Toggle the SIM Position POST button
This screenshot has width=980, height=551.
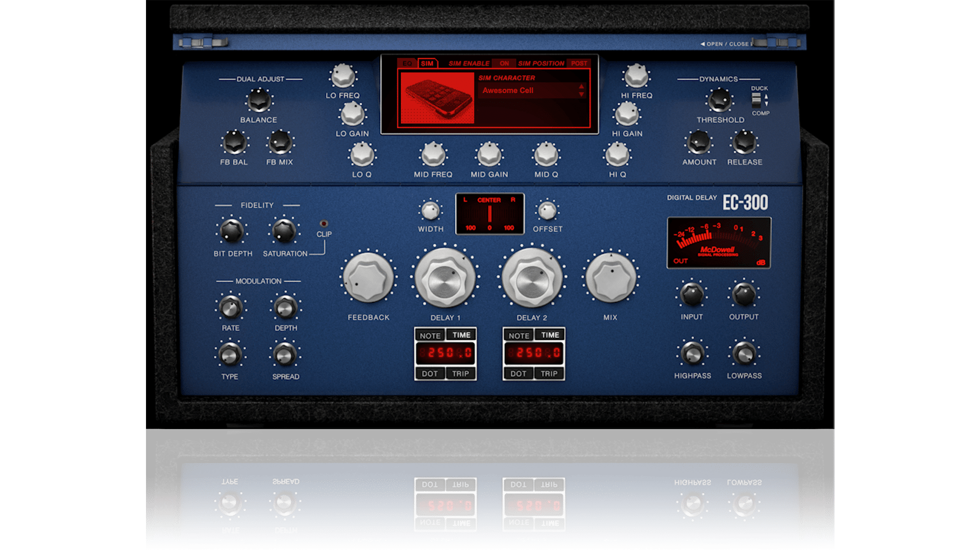coord(579,63)
